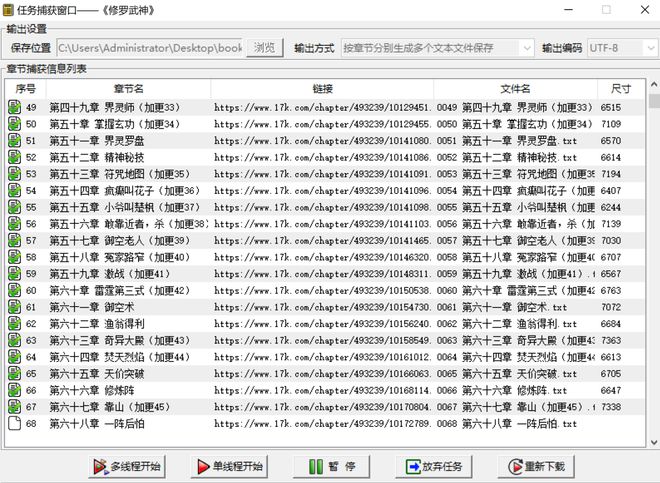Screen dimensions: 660x483
Task: Click the file icon on row 52
Action: pyautogui.click(x=15, y=157)
